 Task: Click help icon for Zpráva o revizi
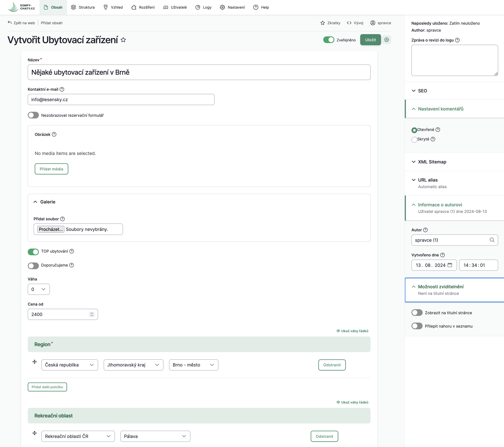(x=457, y=40)
